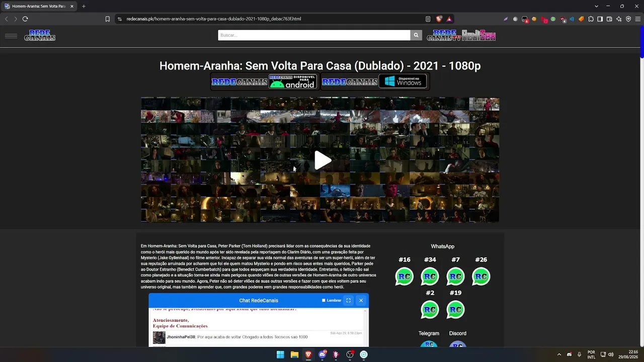Open the browser Extensions puzzle icon
644x362 pixels.
(x=591, y=19)
